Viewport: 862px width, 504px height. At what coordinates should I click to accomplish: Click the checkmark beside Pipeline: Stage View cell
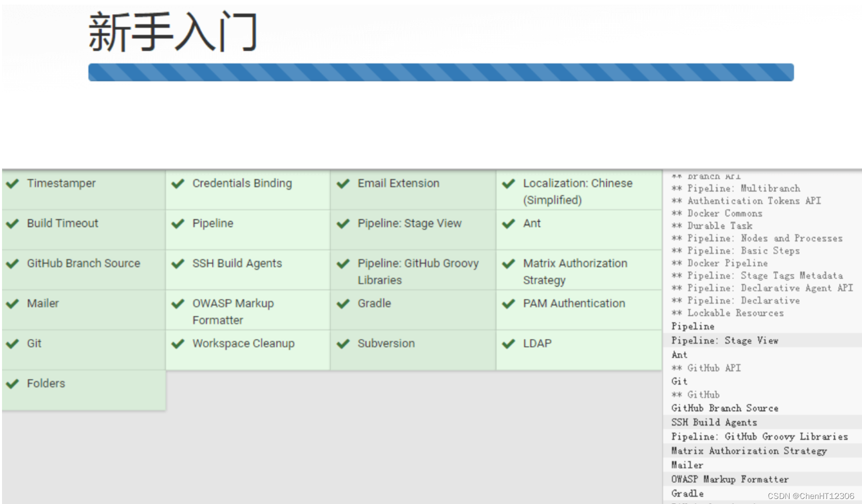point(343,224)
